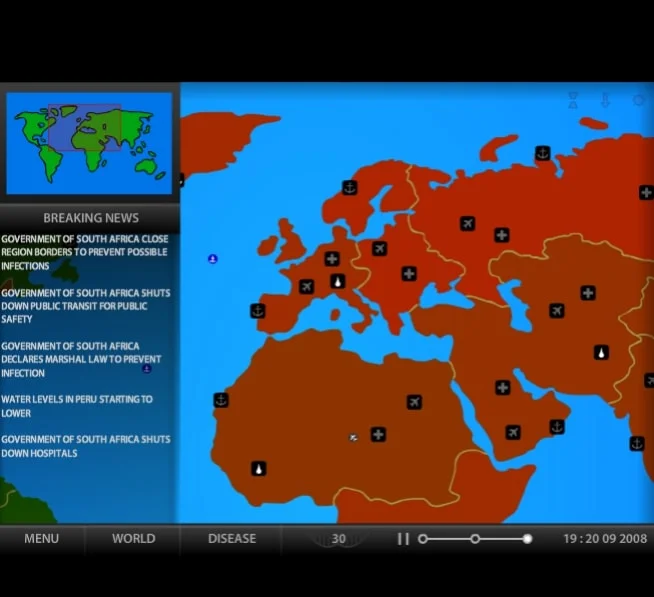Click the seaport anchor icon on the Iberian coast

pyautogui.click(x=258, y=311)
